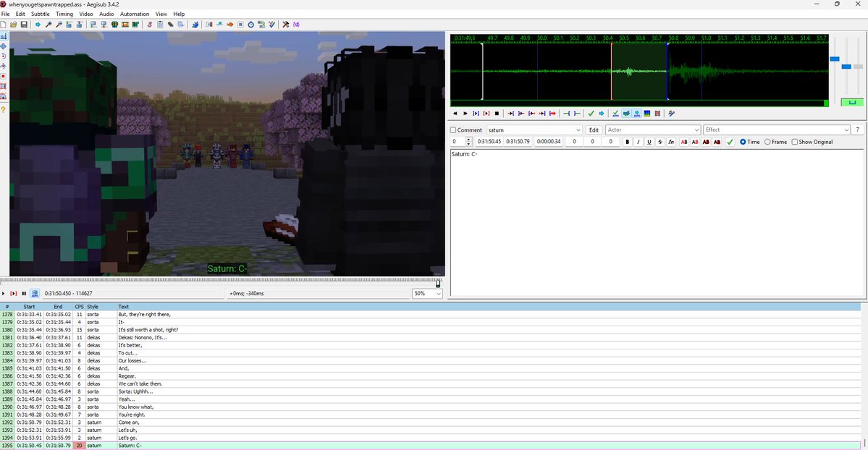Commit the line with green check near Time
868x450 pixels.
coord(730,143)
